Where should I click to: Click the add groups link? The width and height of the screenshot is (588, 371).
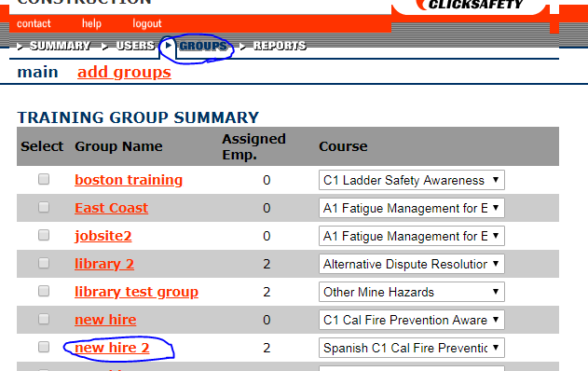pyautogui.click(x=124, y=73)
